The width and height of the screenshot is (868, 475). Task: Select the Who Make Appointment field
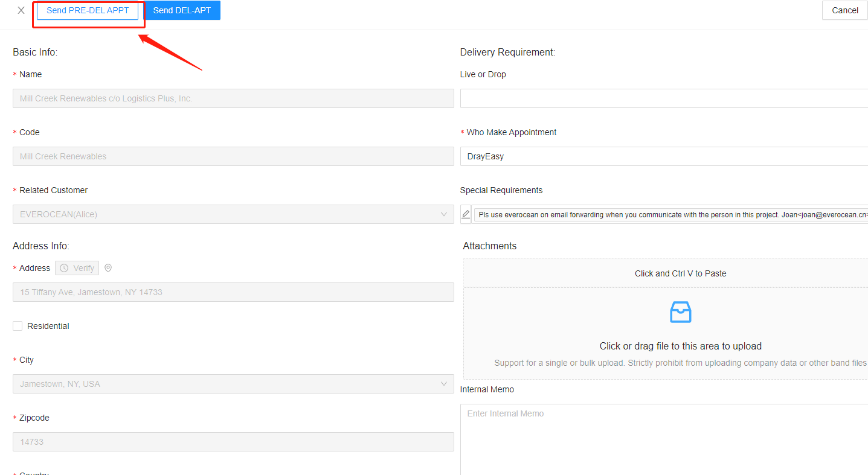[663, 156]
